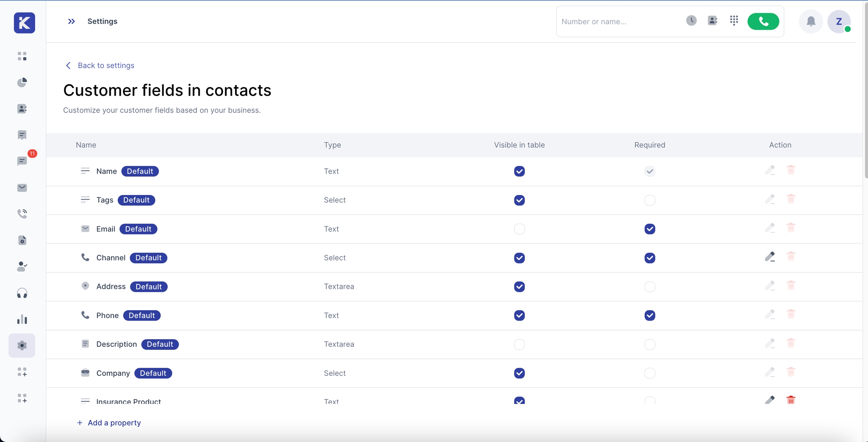868x442 pixels.
Task: Open the headset icon in sidebar
Action: coord(22,293)
